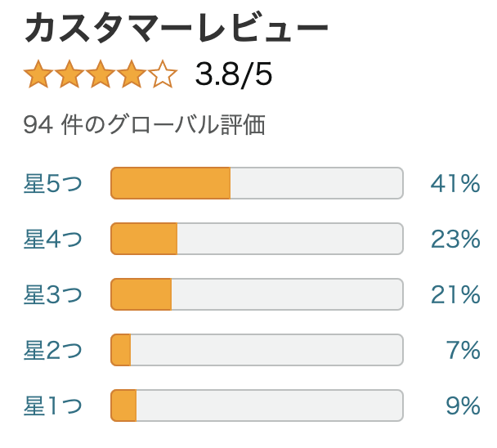Click the fourth filled rating star

point(132,74)
